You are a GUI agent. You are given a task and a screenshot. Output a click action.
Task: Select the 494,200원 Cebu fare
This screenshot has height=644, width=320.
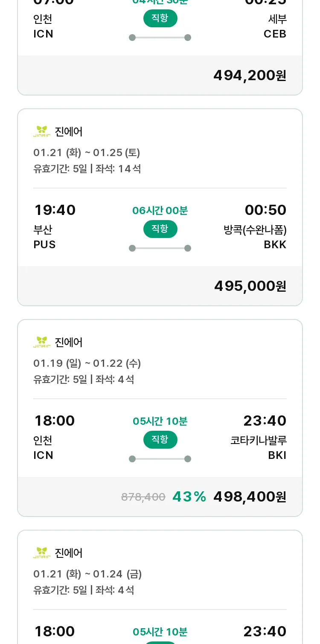click(250, 75)
